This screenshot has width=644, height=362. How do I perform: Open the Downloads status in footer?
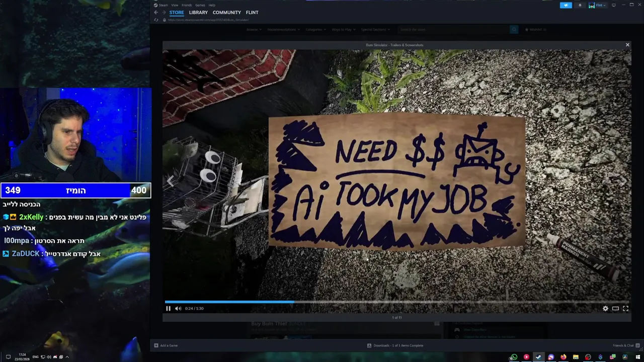(395, 345)
